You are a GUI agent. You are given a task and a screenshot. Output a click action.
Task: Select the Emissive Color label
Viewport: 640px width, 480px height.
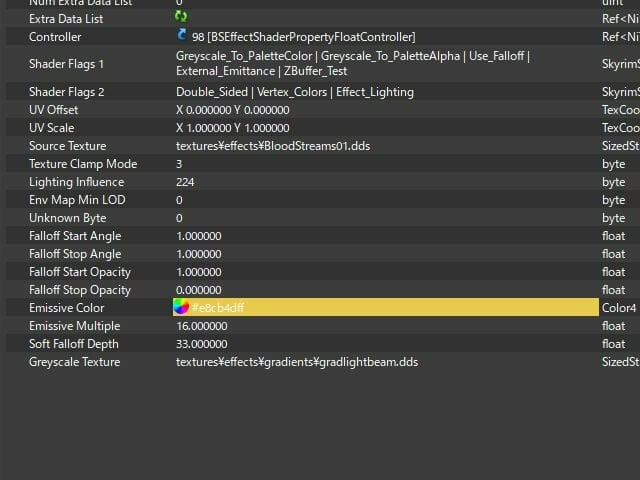pyautogui.click(x=67, y=308)
